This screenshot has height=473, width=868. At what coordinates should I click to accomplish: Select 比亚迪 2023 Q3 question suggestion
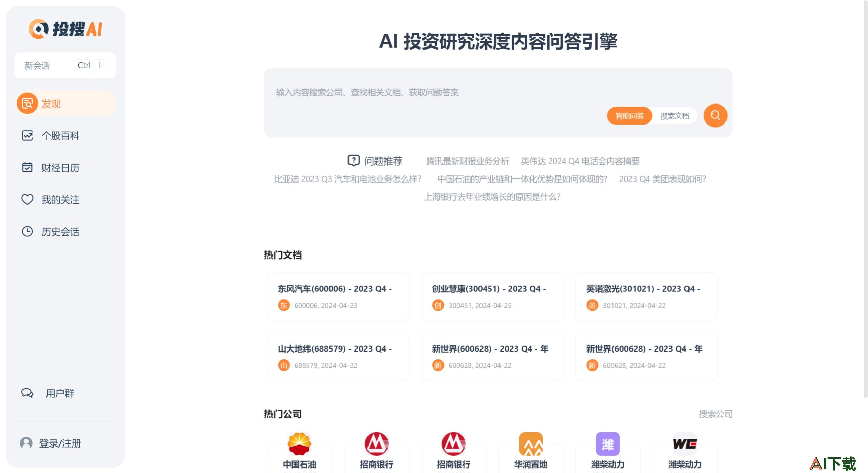(347, 179)
